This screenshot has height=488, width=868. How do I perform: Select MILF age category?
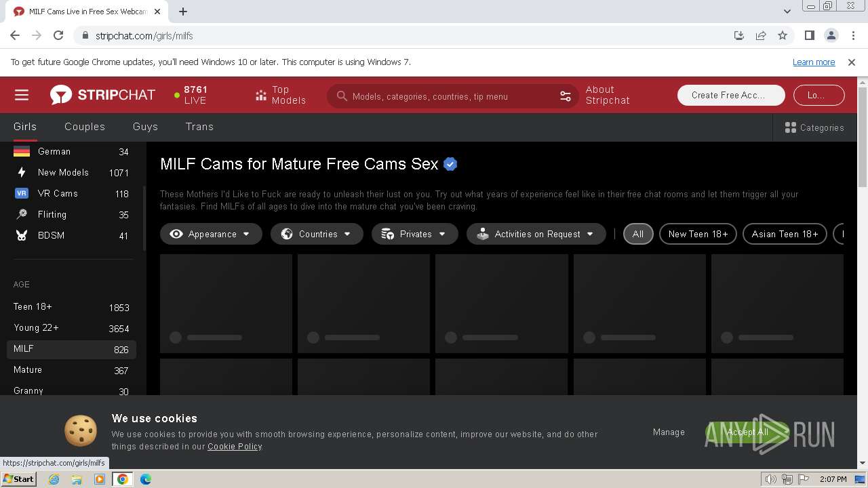click(71, 349)
